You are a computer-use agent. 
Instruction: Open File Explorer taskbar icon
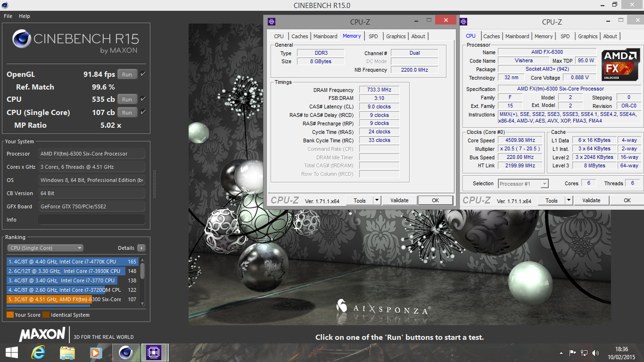coord(67,353)
